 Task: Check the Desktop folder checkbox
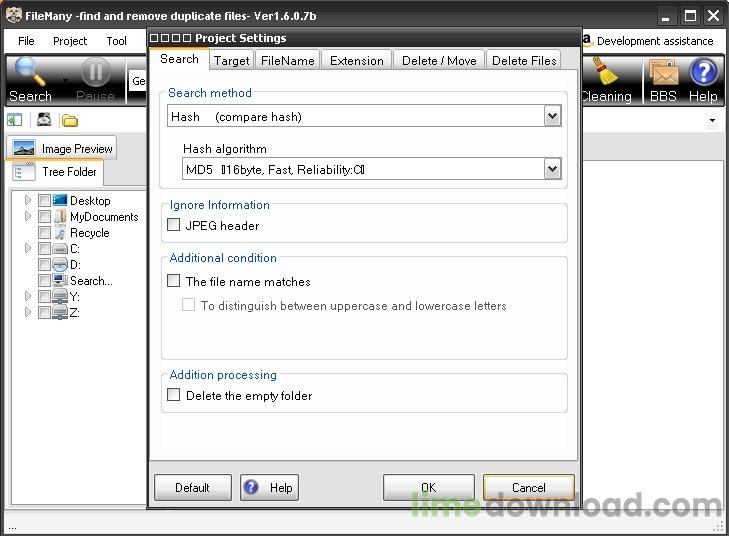(x=44, y=201)
